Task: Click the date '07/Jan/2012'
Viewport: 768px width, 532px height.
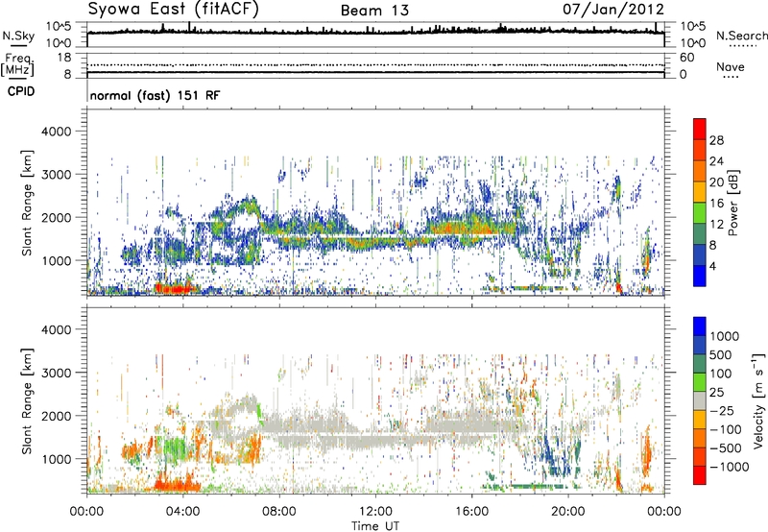Action: [x=613, y=10]
